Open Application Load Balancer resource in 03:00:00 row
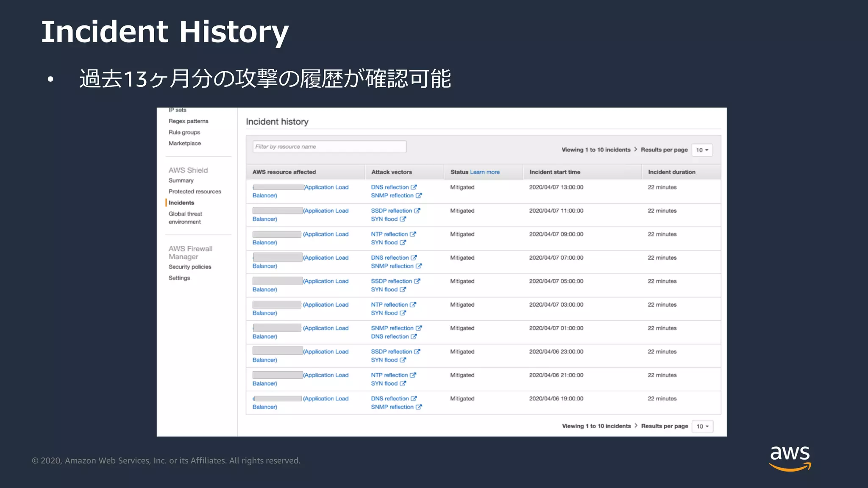 [x=300, y=309]
